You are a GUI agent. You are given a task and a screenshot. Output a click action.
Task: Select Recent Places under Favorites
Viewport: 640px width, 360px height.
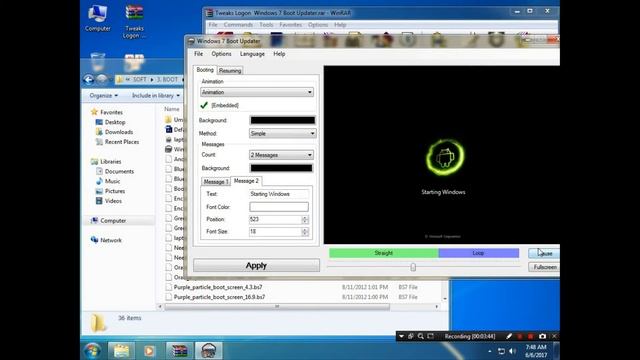coord(117,142)
